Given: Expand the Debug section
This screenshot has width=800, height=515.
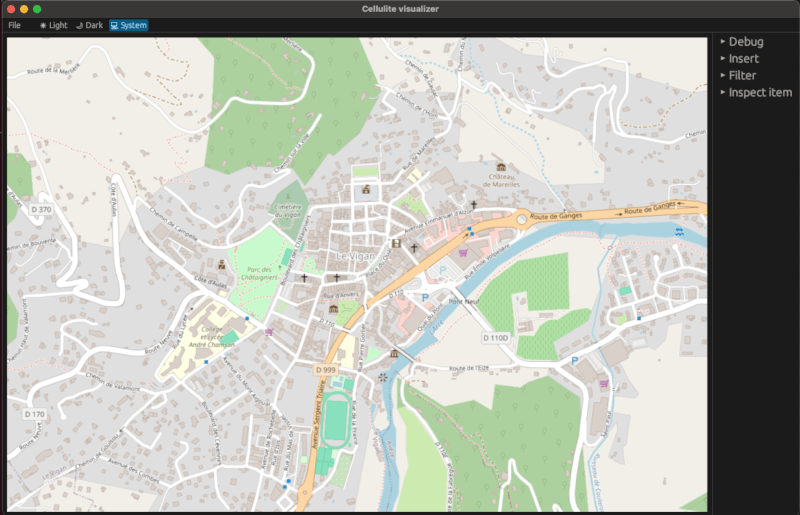Looking at the screenshot, I should click(x=745, y=42).
